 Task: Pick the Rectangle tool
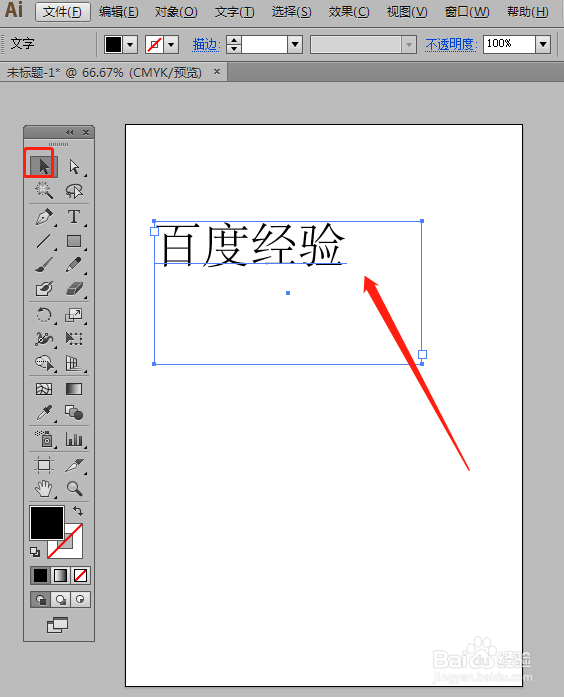point(74,241)
